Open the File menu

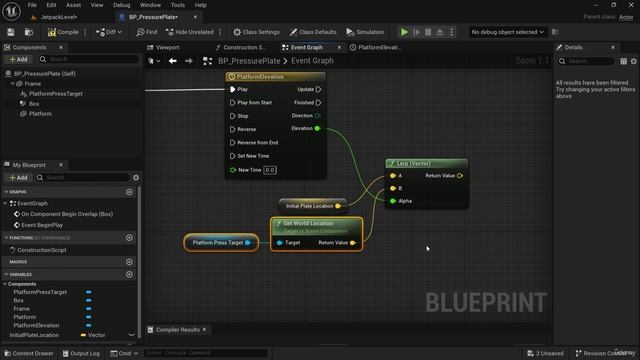tap(32, 5)
